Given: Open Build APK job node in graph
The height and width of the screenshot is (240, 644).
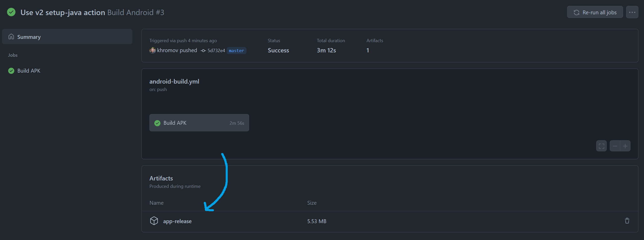Looking at the screenshot, I should click(x=199, y=123).
